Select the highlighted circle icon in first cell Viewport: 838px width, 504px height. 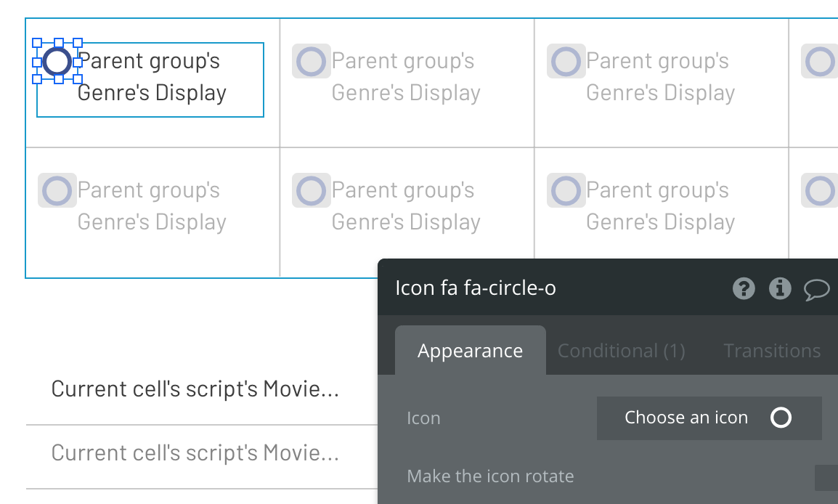[x=57, y=62]
